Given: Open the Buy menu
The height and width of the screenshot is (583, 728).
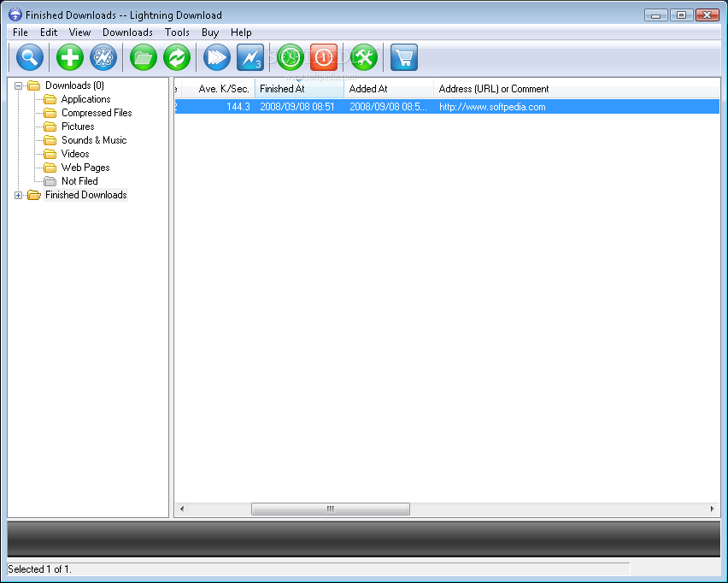Looking at the screenshot, I should 210,32.
